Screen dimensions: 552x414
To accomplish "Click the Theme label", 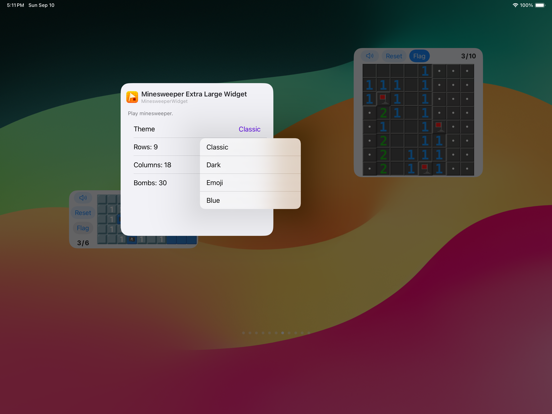I will pyautogui.click(x=144, y=129).
